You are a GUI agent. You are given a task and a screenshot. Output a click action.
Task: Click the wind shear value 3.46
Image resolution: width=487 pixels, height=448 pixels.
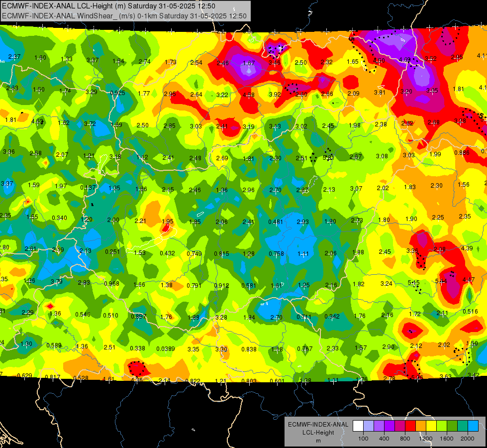pos(274,63)
